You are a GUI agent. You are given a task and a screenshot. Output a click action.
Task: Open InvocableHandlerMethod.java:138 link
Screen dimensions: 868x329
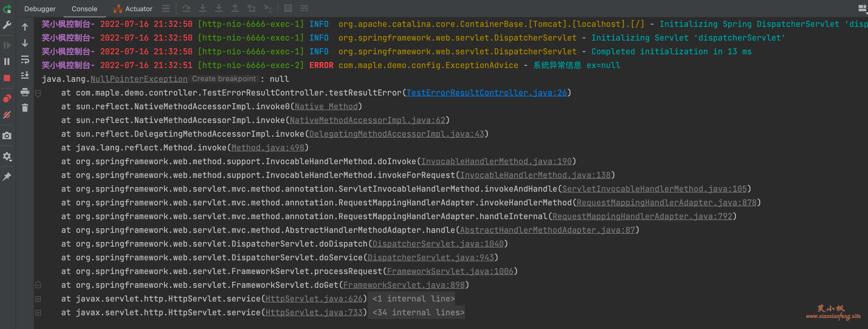tap(535, 175)
